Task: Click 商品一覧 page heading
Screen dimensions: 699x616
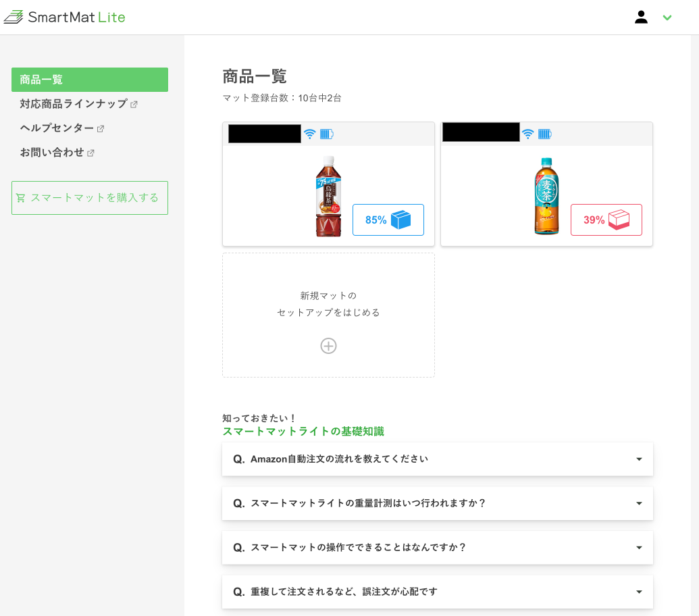Action: click(x=255, y=77)
